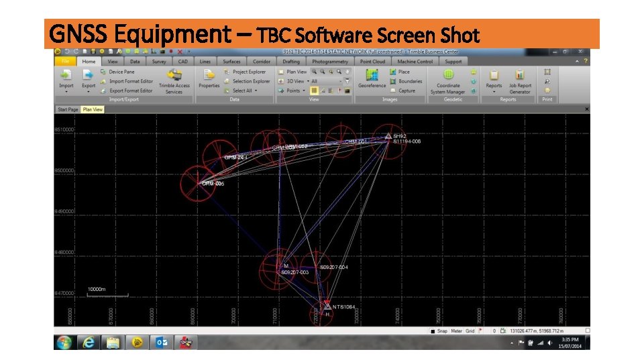Open the Project Explorer
The height and width of the screenshot is (362, 644).
pos(245,72)
